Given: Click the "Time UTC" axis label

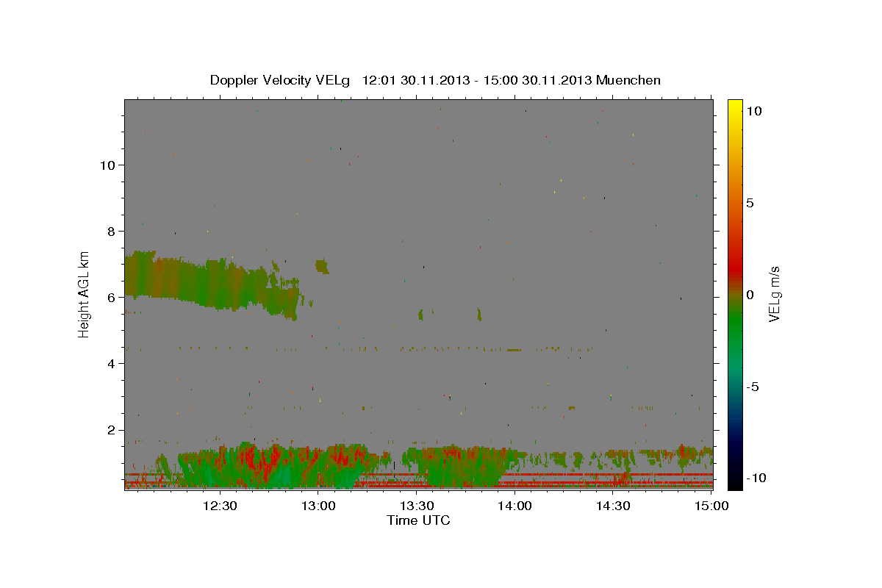Looking at the screenshot, I should [x=418, y=520].
